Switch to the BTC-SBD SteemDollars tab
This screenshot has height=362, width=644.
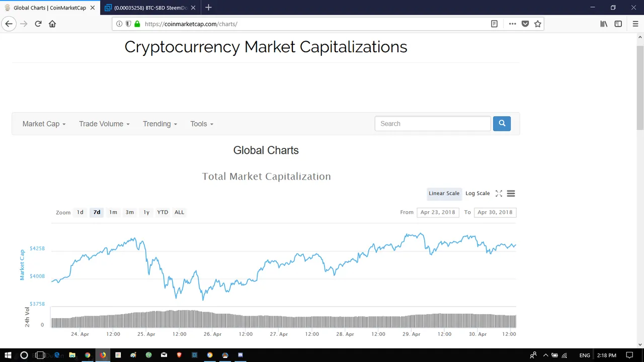[x=149, y=8]
